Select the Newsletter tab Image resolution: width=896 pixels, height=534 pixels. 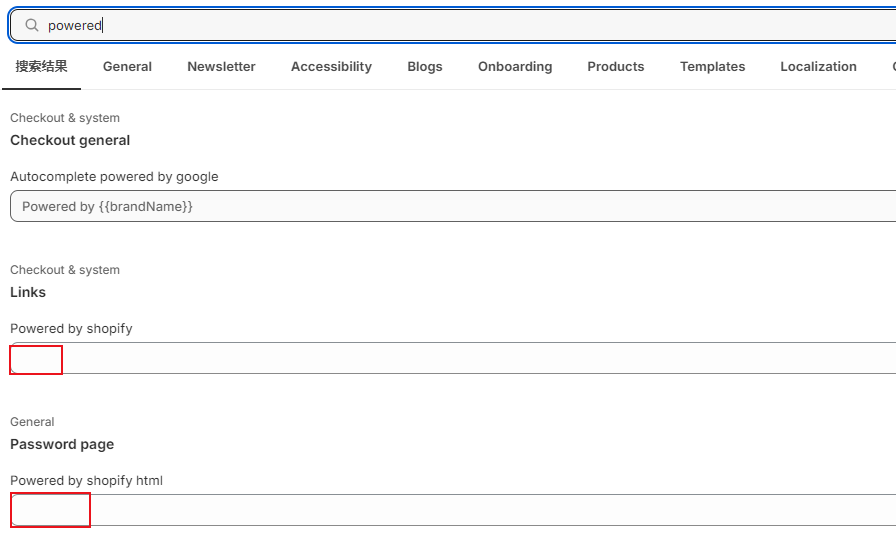point(221,67)
